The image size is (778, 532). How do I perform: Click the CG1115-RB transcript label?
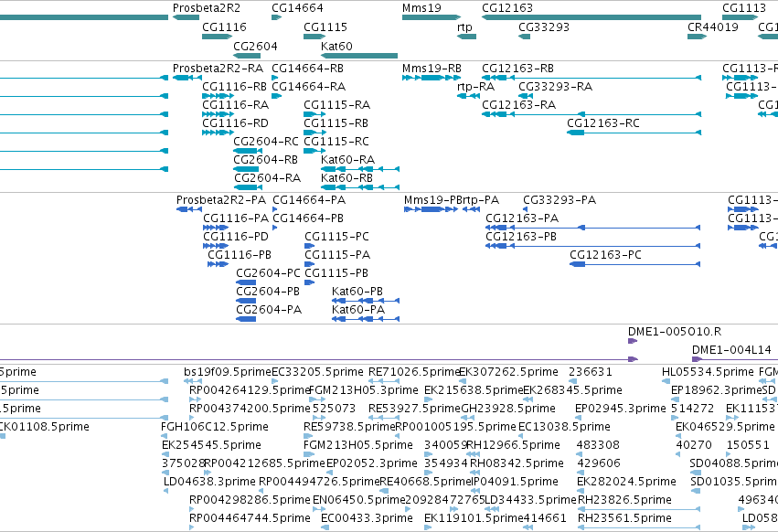point(336,123)
